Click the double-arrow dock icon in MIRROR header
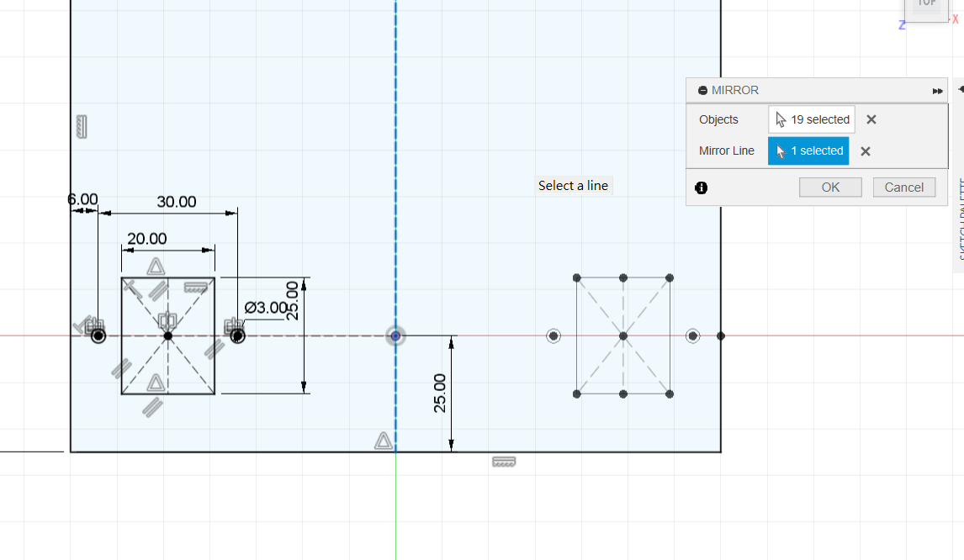Viewport: 964px width, 560px height. (938, 91)
